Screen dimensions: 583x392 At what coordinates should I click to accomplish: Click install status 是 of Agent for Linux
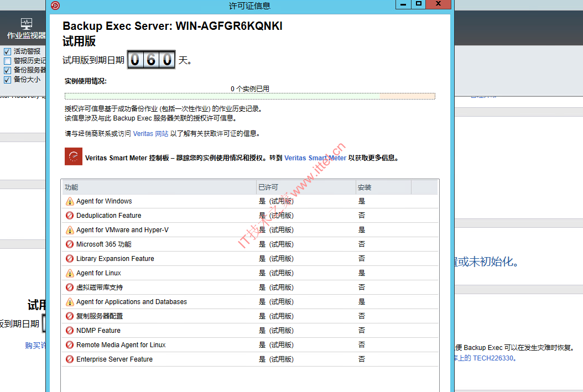(x=362, y=273)
